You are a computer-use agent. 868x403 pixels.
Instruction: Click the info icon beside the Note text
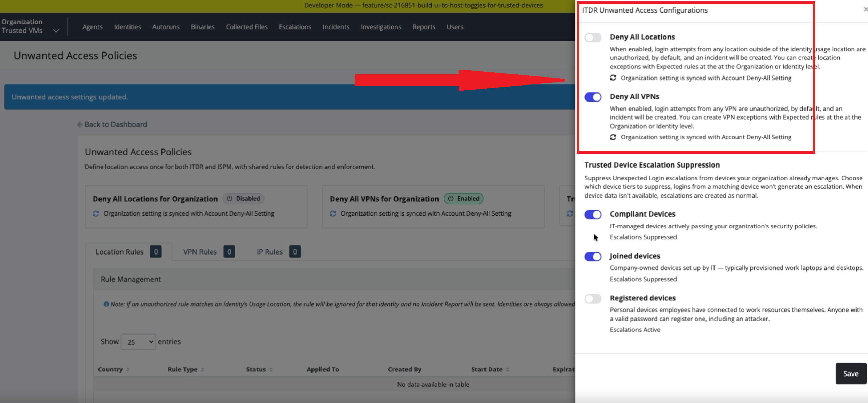(x=106, y=304)
